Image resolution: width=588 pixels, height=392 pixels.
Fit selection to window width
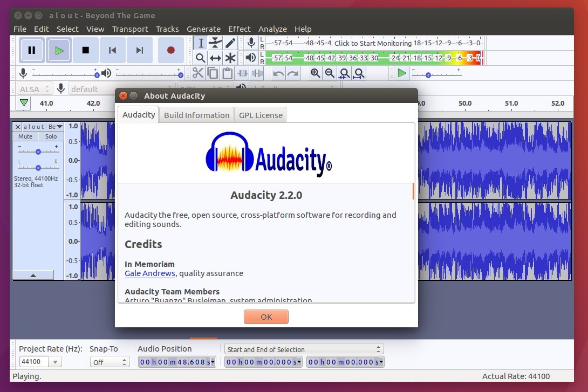344,73
